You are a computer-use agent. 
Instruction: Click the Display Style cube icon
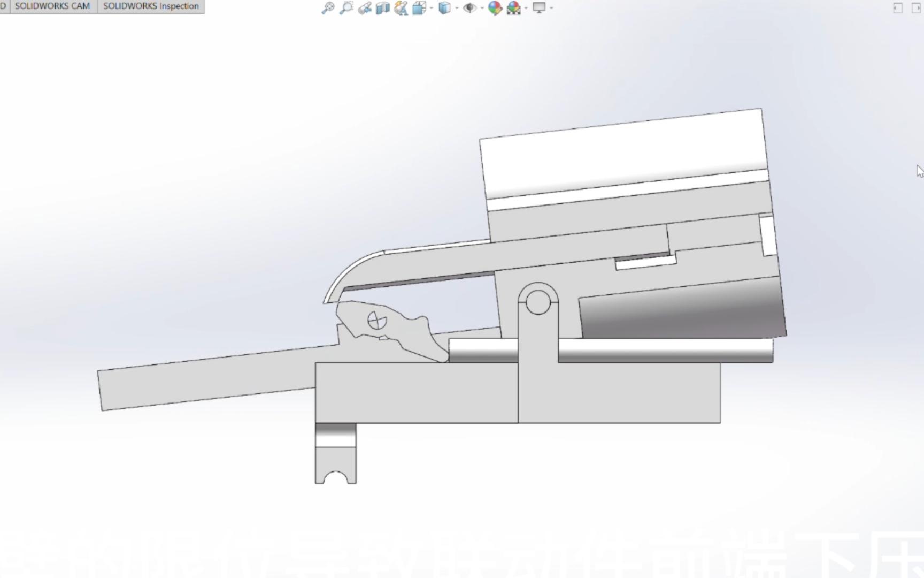pyautogui.click(x=444, y=8)
